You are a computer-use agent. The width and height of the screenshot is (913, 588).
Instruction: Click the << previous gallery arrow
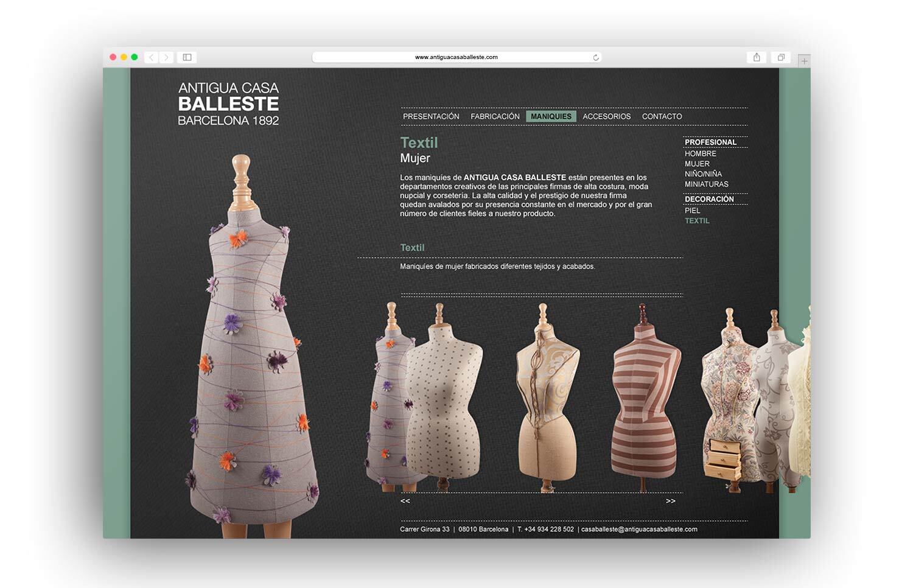405,500
